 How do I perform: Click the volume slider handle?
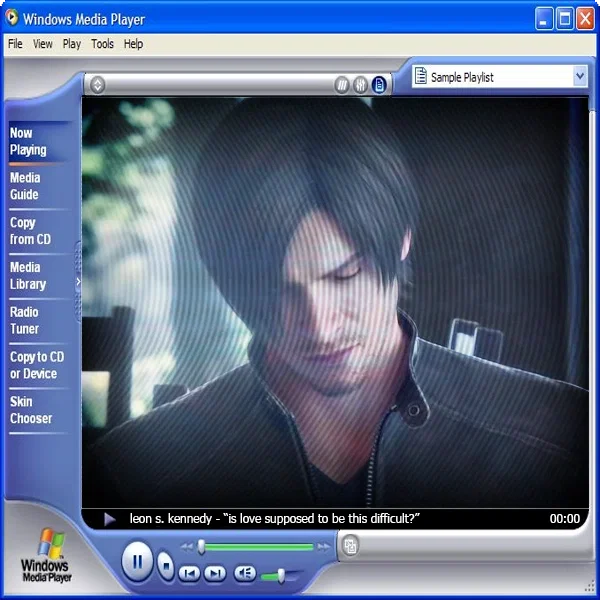(281, 576)
